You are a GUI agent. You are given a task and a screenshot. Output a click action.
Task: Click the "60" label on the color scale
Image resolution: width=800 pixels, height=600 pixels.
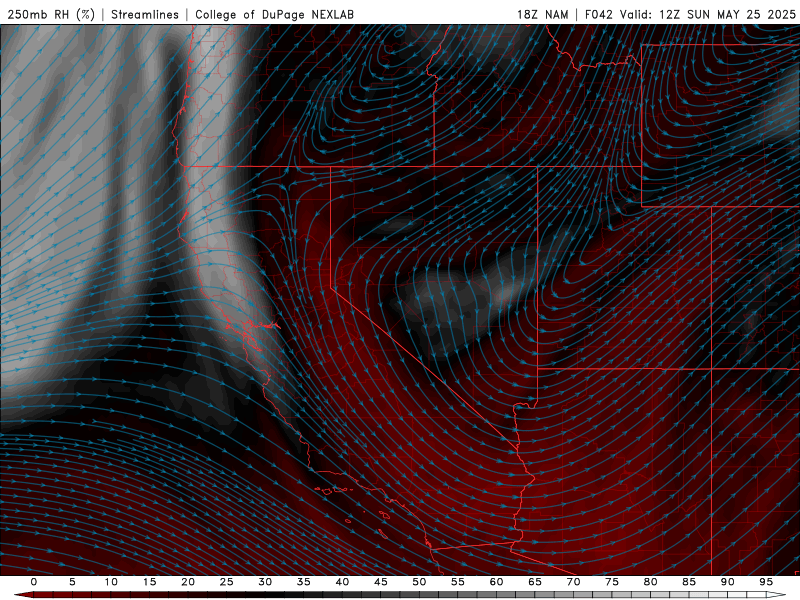tap(496, 582)
